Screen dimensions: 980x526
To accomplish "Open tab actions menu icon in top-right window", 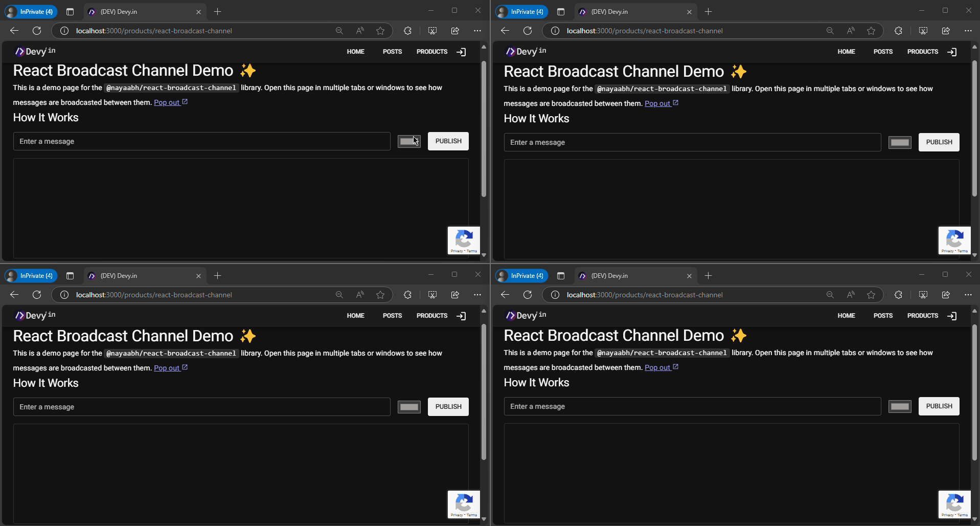I will [561, 11].
